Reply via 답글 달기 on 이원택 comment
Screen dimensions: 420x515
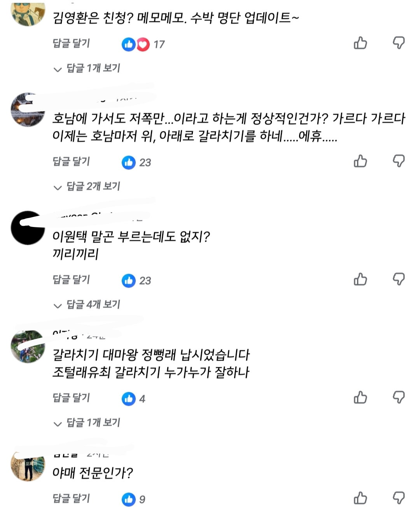pyautogui.click(x=71, y=279)
